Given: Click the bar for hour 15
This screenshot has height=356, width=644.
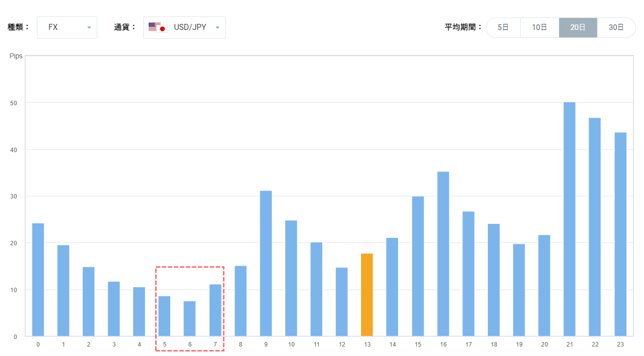Looking at the screenshot, I should (x=418, y=266).
